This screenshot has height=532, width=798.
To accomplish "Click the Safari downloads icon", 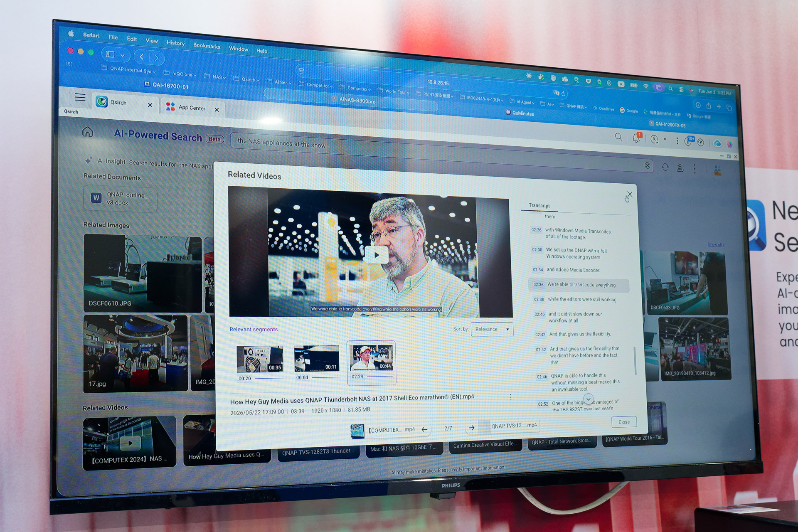I will (x=698, y=105).
